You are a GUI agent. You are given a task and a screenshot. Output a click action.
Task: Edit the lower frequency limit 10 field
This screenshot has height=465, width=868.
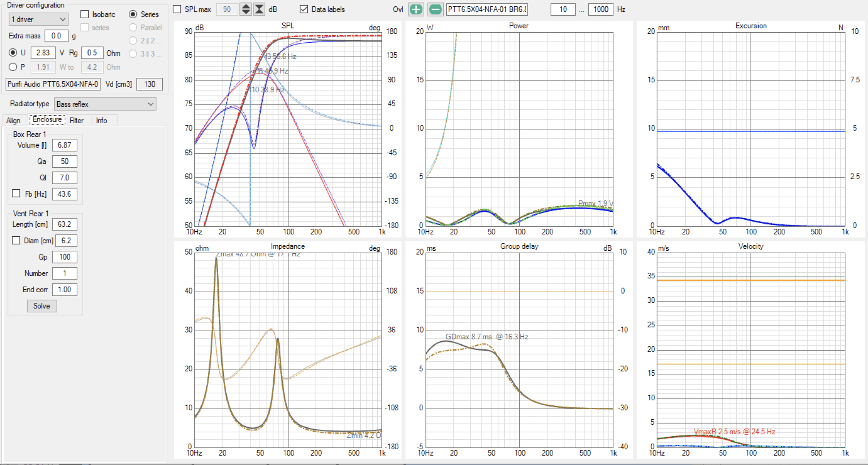click(563, 9)
